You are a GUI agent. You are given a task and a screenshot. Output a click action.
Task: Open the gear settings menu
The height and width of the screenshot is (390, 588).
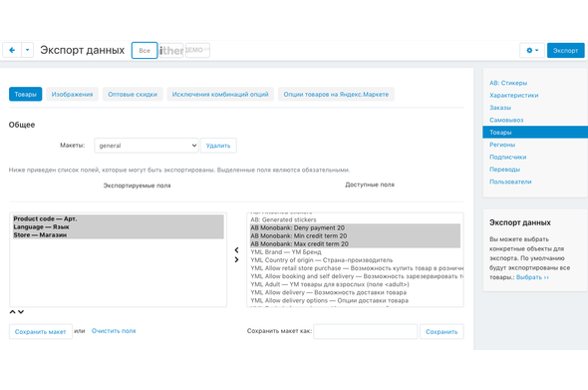pyautogui.click(x=532, y=50)
